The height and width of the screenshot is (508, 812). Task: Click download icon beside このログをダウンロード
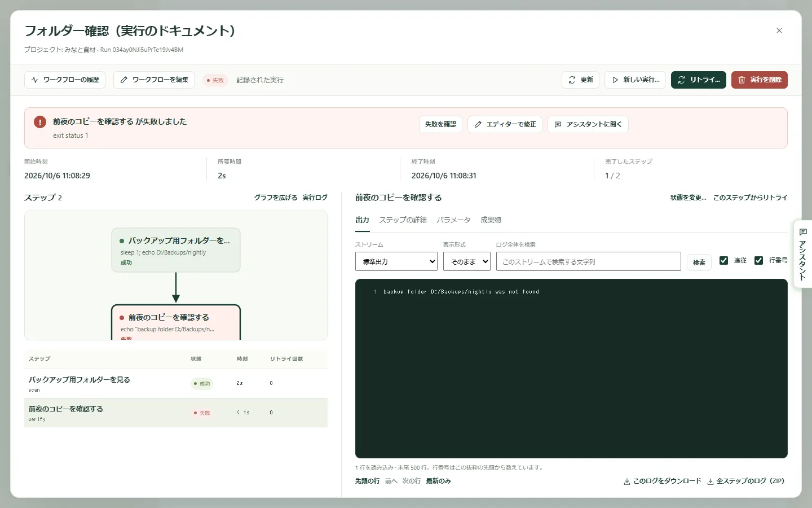(627, 481)
